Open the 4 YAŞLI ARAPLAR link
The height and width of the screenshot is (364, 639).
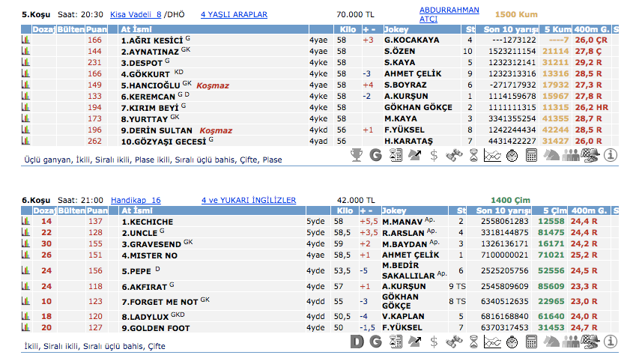234,13
